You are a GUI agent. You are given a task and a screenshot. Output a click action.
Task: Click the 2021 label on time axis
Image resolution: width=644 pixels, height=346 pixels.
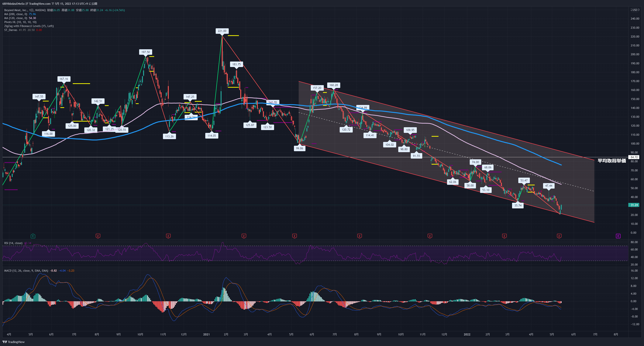point(206,334)
